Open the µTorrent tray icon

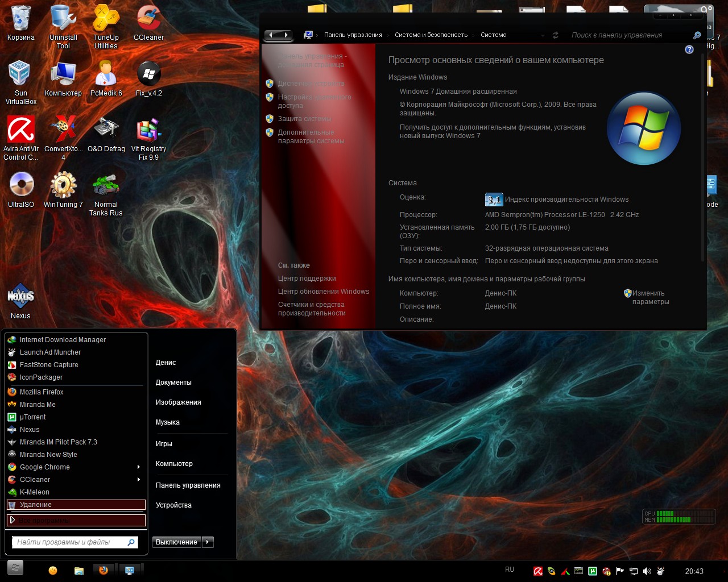[593, 571]
